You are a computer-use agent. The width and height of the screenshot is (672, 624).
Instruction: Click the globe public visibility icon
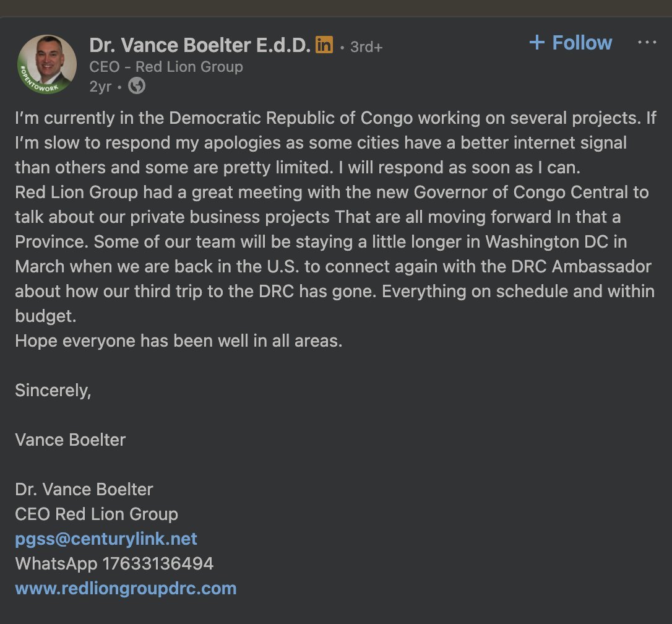(x=137, y=86)
